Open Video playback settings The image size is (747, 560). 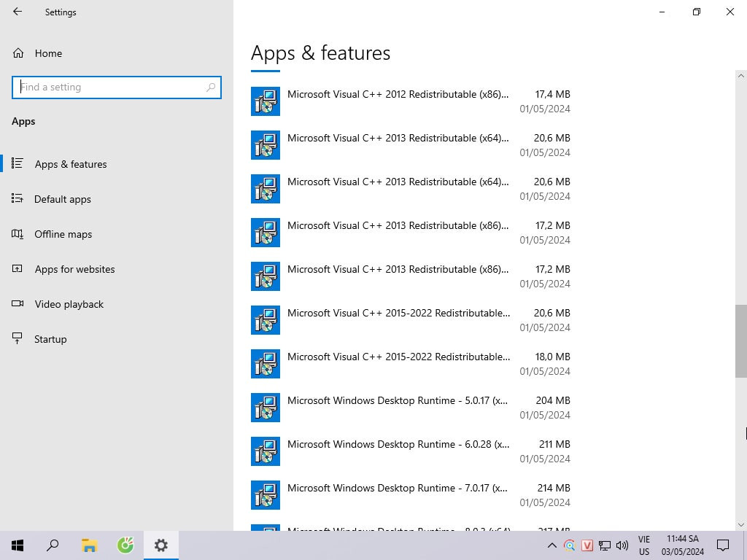(69, 304)
